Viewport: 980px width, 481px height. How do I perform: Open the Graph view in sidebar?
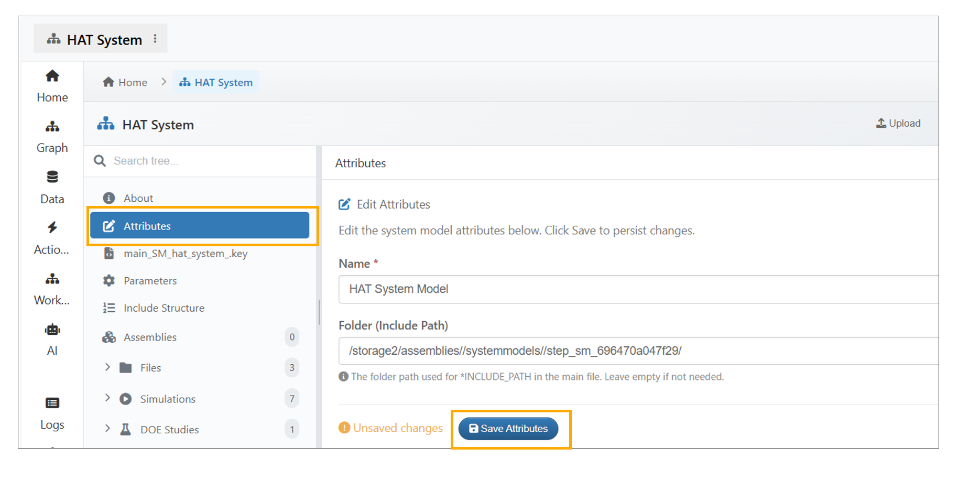click(x=52, y=136)
